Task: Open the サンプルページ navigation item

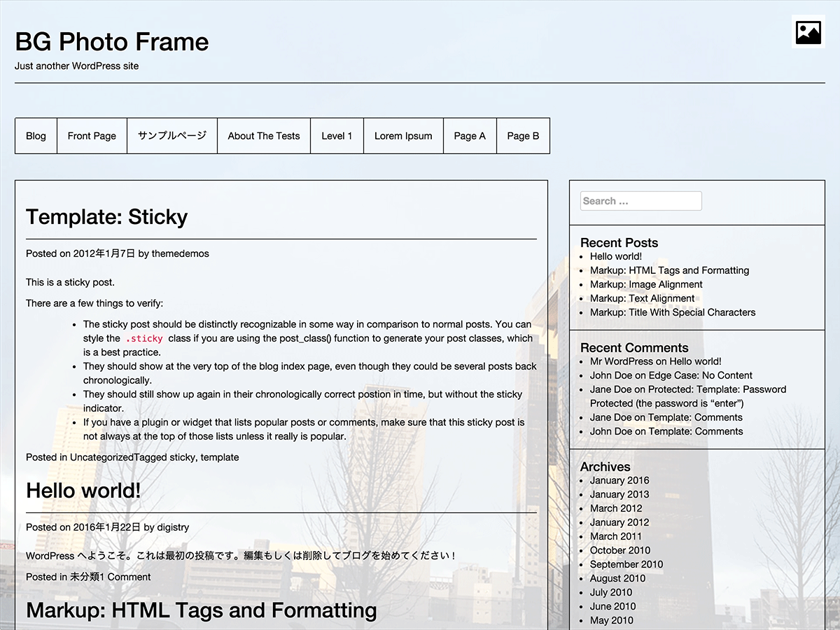Action: [171, 136]
